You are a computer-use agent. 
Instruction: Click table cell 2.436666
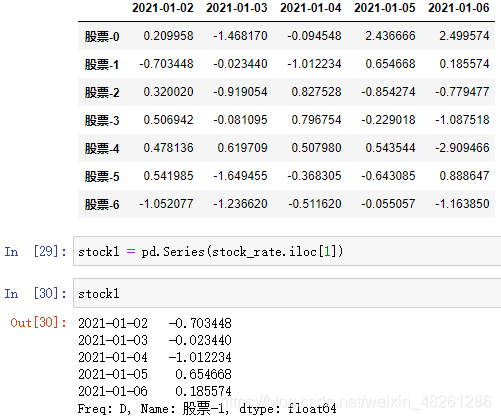390,36
